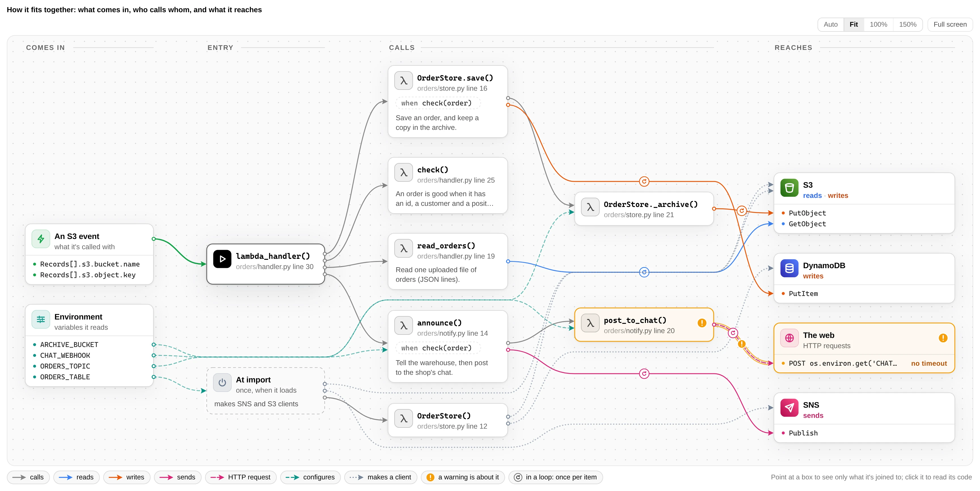Set zoom to 100%
This screenshot has width=980, height=491.
pyautogui.click(x=878, y=24)
